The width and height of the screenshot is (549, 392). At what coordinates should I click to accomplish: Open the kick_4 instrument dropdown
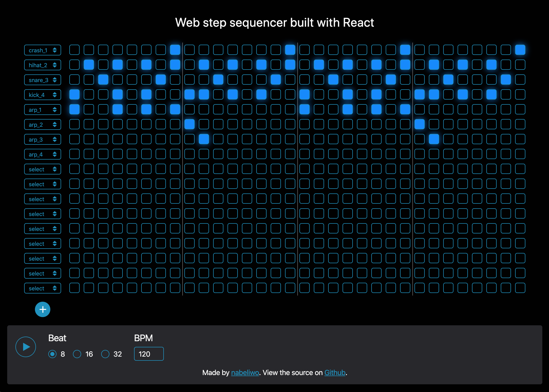coord(43,95)
